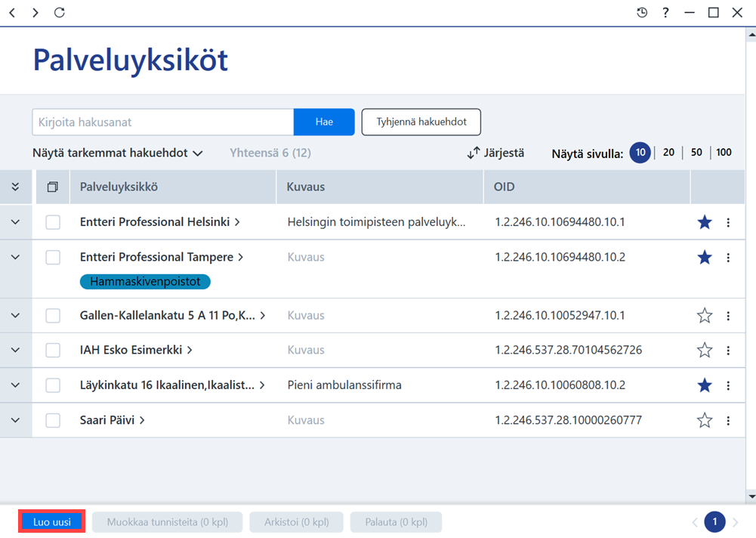
Task: Click Muokkaa tunnisteita (0 kpl) button
Action: 168,522
